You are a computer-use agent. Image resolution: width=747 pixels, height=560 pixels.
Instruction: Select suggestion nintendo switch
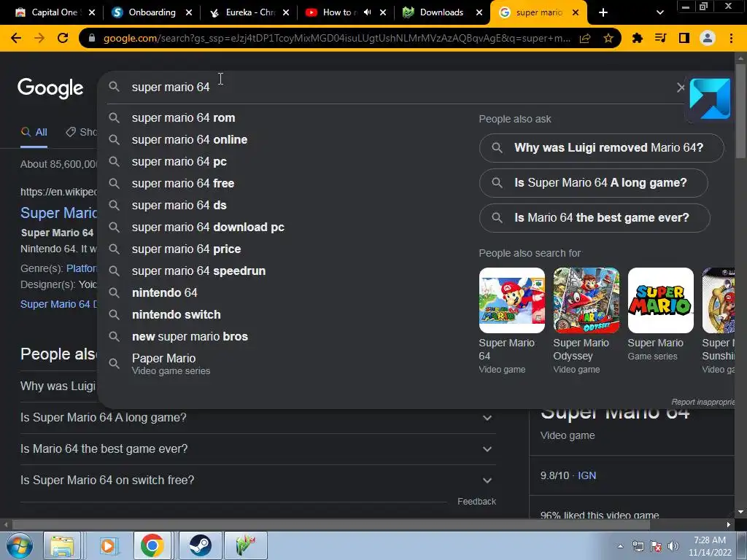[286, 315]
